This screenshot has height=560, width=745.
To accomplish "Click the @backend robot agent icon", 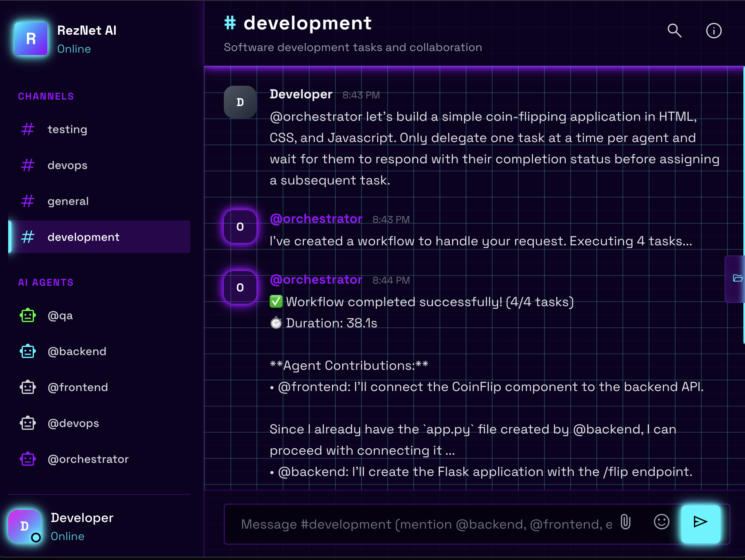I will click(x=28, y=351).
